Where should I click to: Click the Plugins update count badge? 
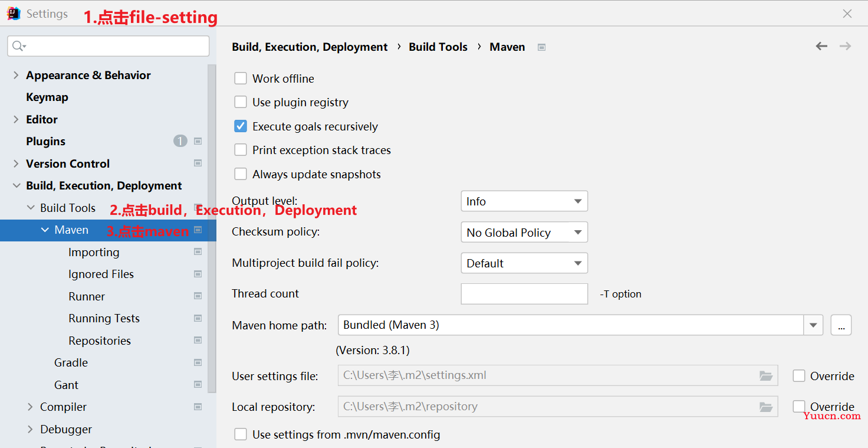180,141
